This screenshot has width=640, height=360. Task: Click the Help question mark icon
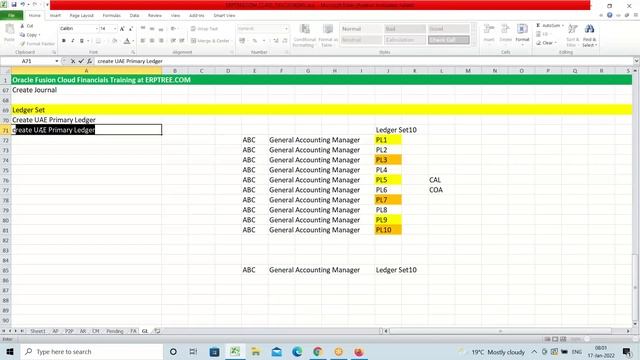(x=609, y=15)
